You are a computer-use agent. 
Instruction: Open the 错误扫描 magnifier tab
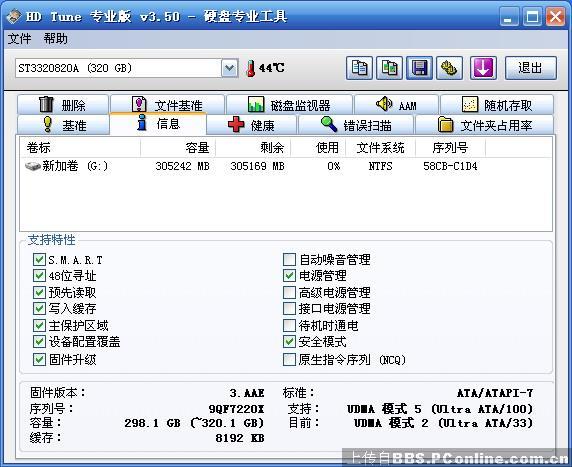[x=356, y=125]
